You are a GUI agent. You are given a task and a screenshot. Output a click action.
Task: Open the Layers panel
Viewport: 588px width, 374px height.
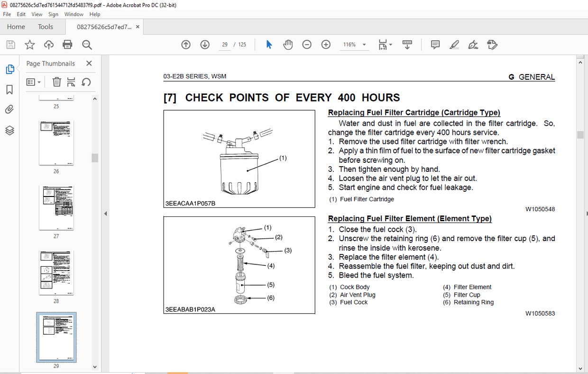pyautogui.click(x=10, y=130)
